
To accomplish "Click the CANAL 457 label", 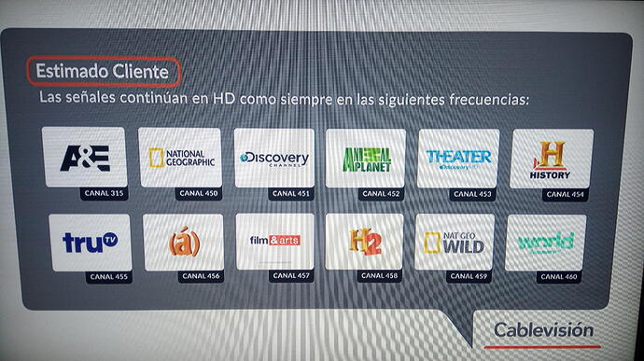I will 291,276.
